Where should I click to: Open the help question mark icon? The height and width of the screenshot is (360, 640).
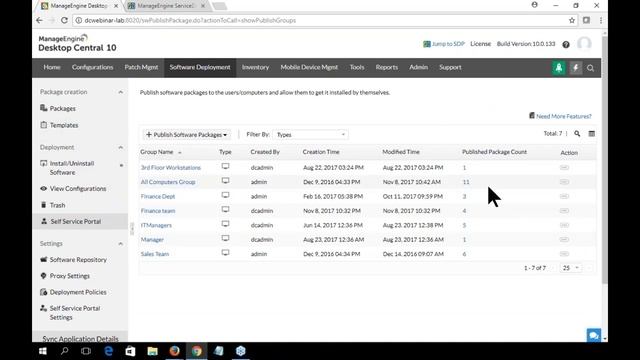566,44
